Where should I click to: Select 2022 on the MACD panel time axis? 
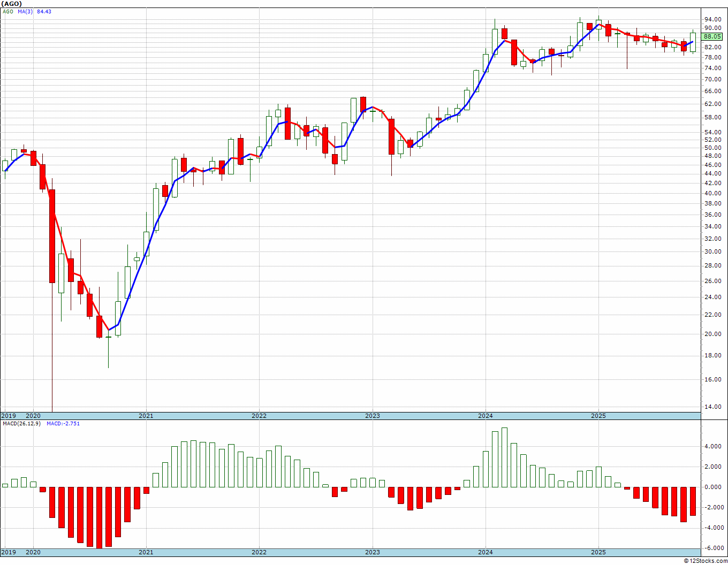click(259, 552)
